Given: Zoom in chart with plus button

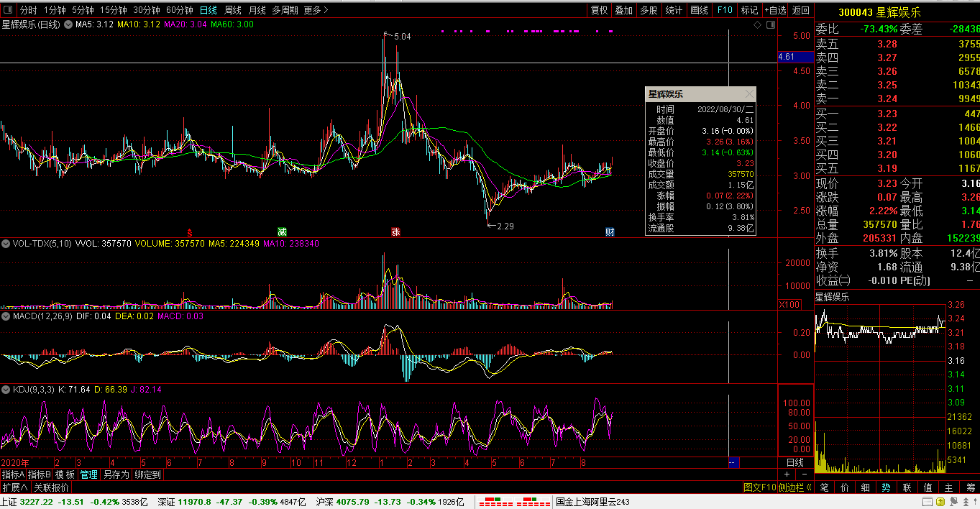Looking at the screenshot, I should (x=787, y=474).
